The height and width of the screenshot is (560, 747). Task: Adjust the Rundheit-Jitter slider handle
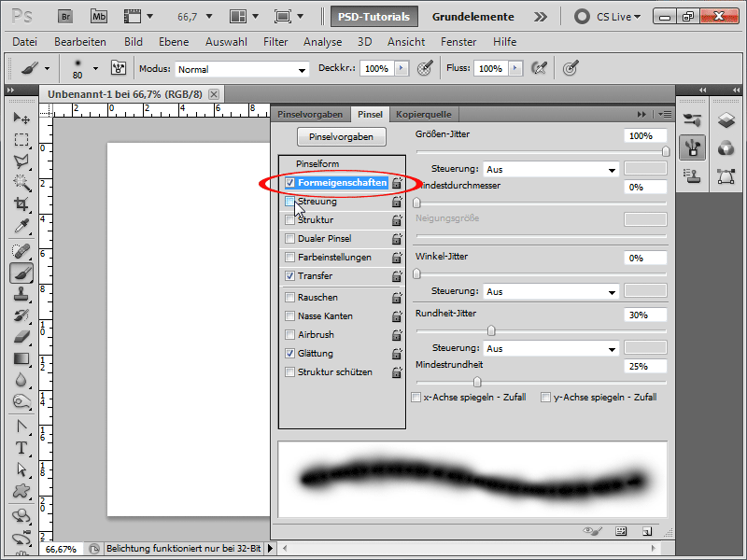click(x=491, y=330)
